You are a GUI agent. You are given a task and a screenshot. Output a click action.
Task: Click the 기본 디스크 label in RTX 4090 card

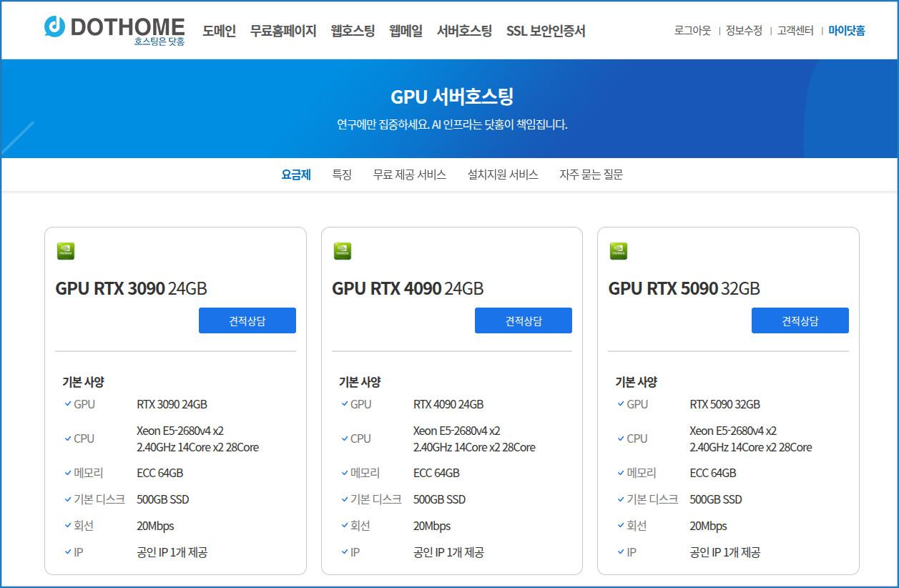376,499
